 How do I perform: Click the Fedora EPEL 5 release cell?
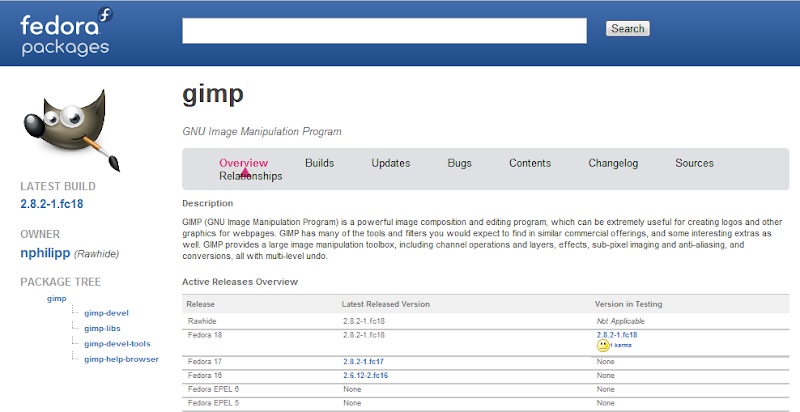point(213,403)
